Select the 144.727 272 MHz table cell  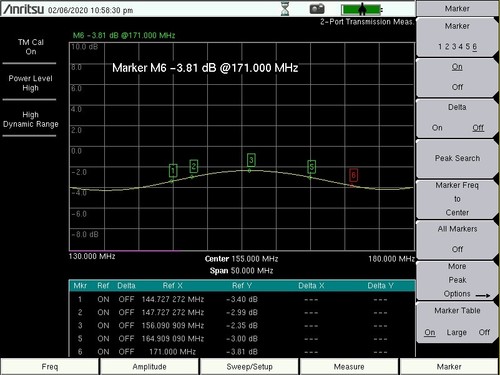click(173, 299)
